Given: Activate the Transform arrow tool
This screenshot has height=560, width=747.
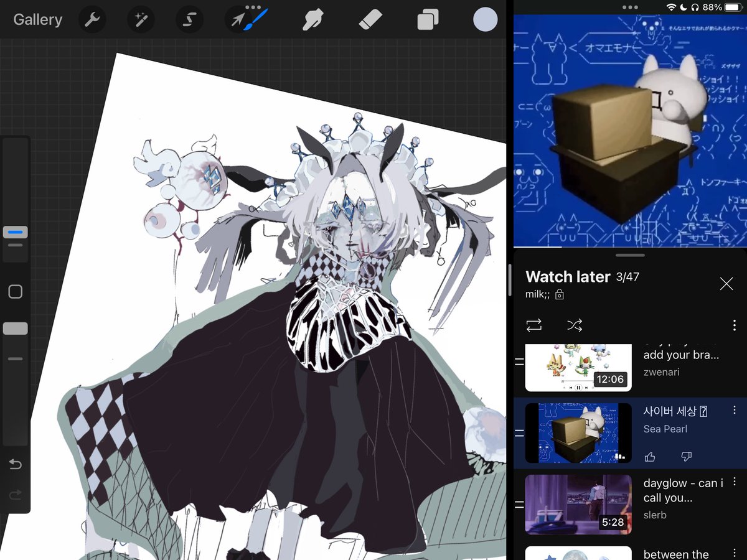Looking at the screenshot, I should click(x=238, y=21).
